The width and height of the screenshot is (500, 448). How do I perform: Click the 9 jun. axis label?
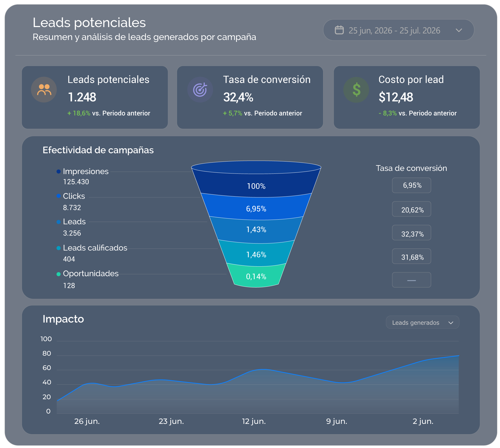337,421
